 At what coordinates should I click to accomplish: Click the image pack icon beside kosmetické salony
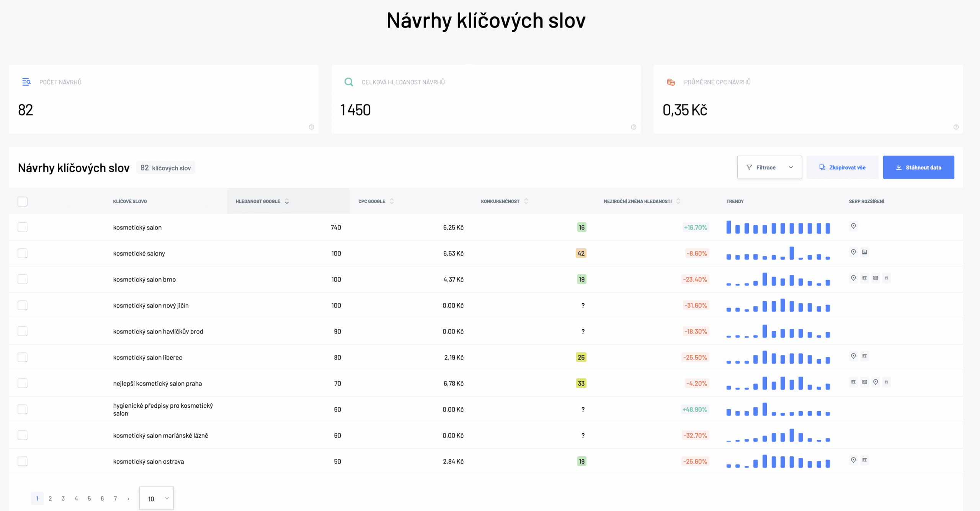[x=865, y=252]
